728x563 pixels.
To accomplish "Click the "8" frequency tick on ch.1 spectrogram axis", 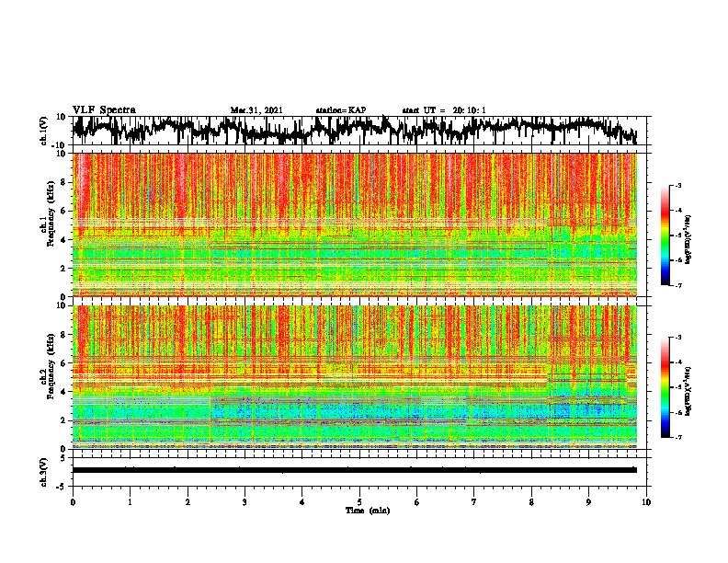I will pos(63,182).
